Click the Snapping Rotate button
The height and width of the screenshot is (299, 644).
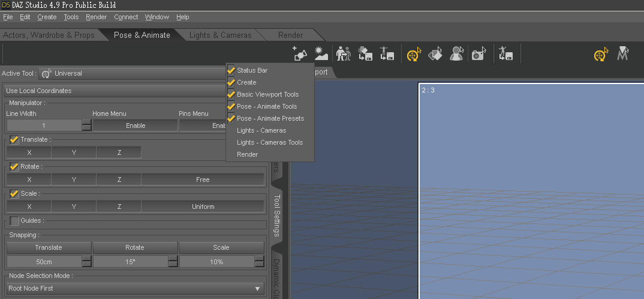135,247
